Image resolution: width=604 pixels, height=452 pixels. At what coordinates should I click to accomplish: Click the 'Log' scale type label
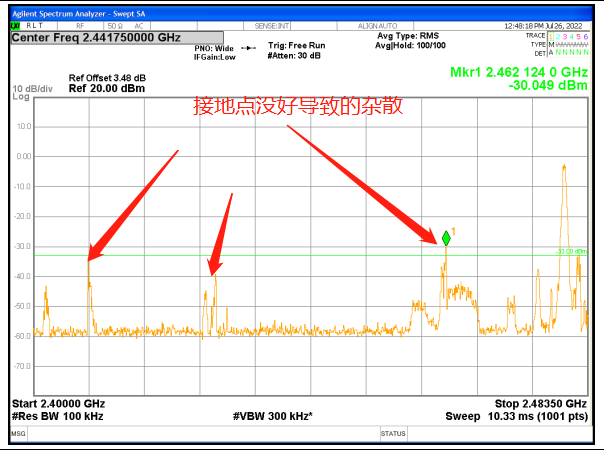(21, 97)
